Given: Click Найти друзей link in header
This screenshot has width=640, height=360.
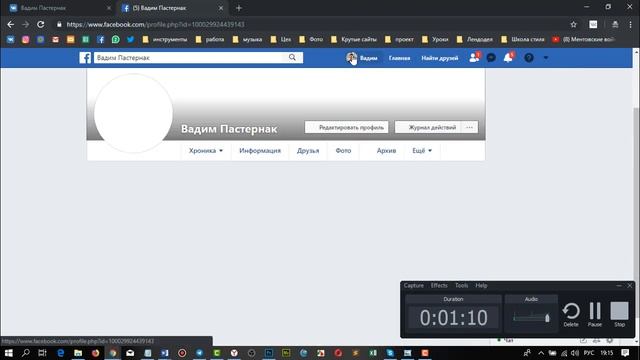Looking at the screenshot, I should tap(440, 58).
